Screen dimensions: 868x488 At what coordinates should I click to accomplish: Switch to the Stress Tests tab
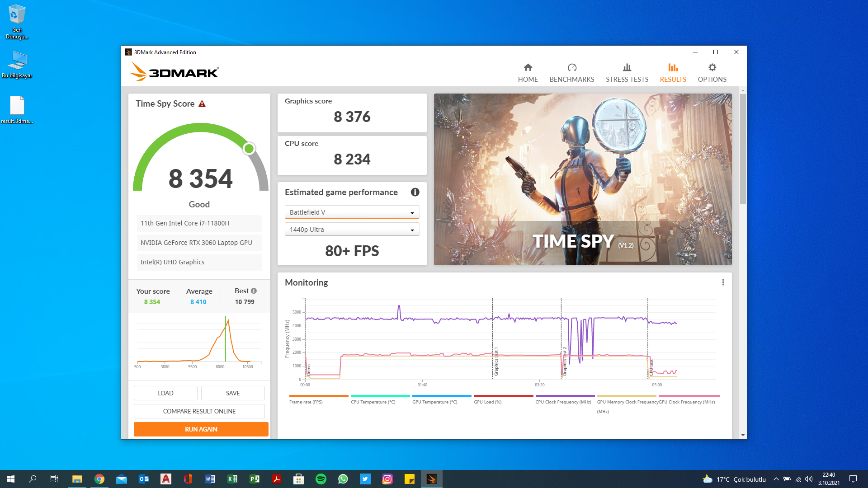click(x=627, y=73)
